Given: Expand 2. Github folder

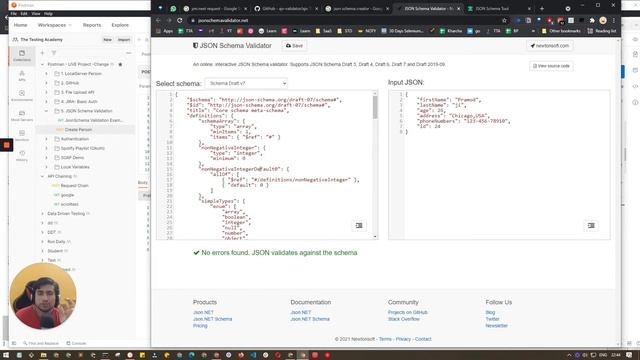Looking at the screenshot, I should click(x=47, y=83).
